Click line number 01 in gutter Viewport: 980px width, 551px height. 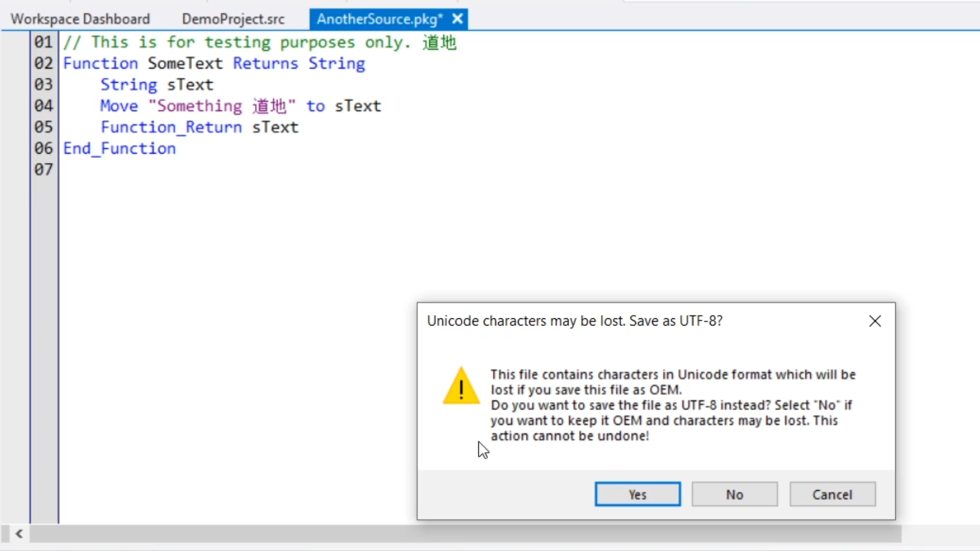tap(43, 42)
